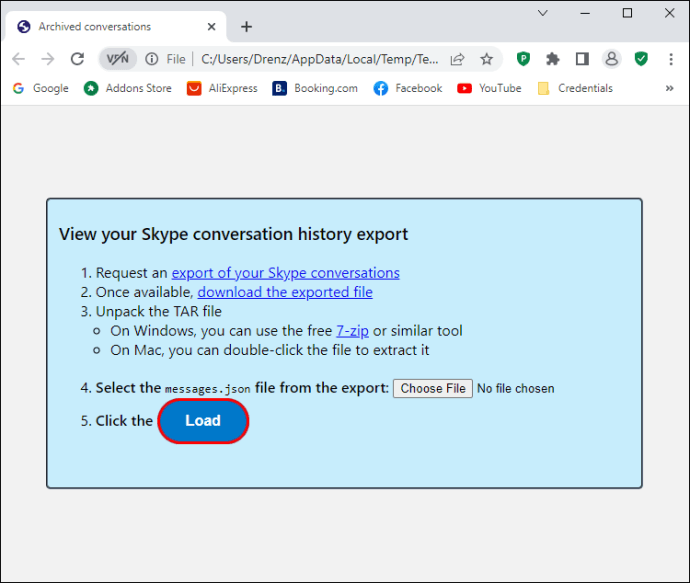
Task: Toggle the side panel icon
Action: click(x=582, y=59)
